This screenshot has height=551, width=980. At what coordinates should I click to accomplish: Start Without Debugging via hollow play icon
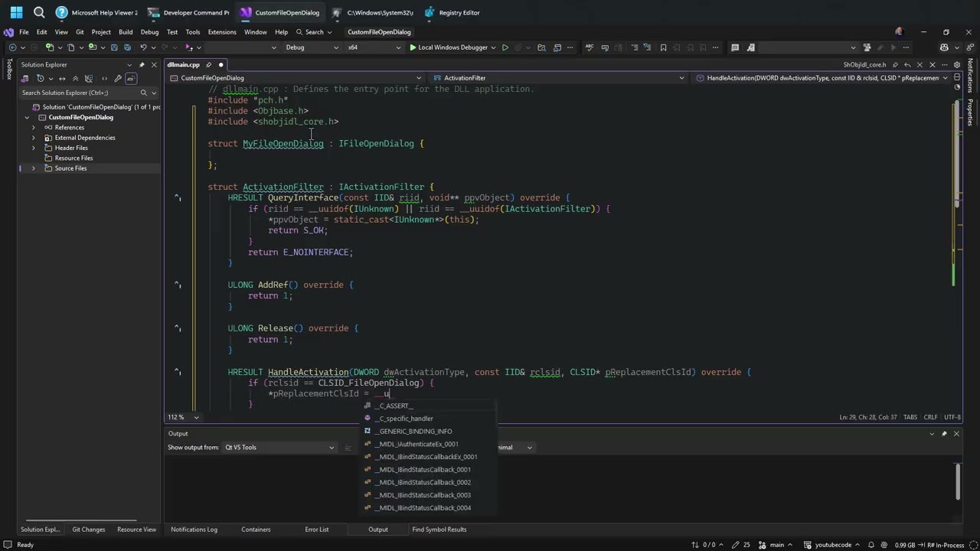pyautogui.click(x=505, y=47)
